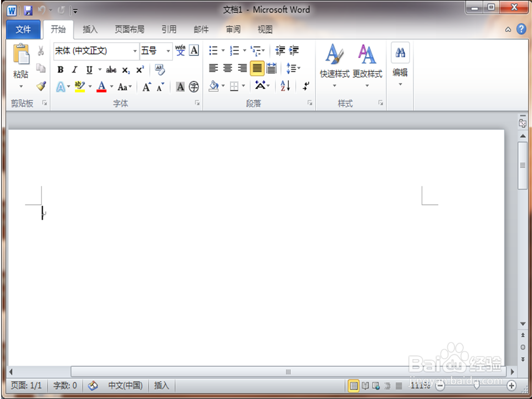Screen dimensions: 532x399
Task: Click the bullets list icon
Action: (213, 50)
